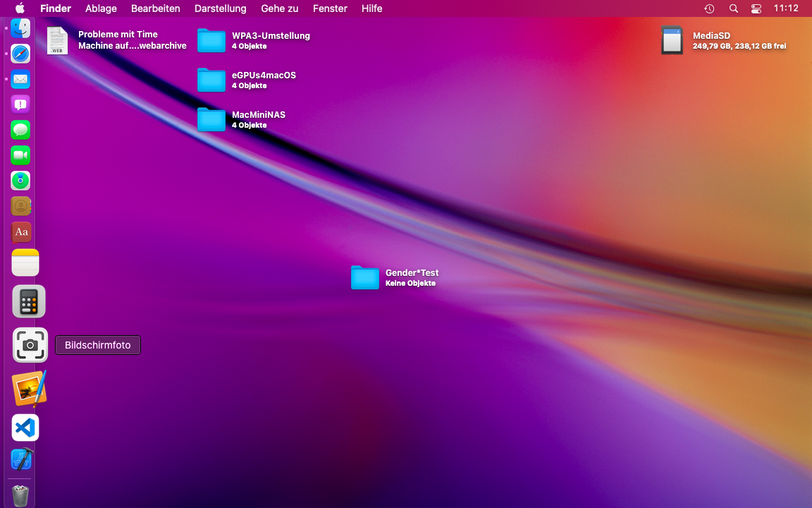The width and height of the screenshot is (812, 508).
Task: Open the Find My app icon
Action: [x=20, y=181]
